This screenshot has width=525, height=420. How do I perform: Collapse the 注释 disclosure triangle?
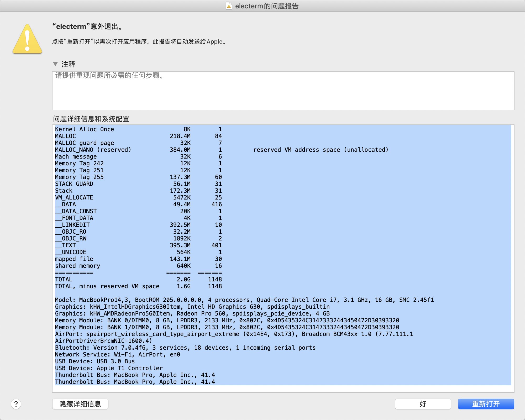point(55,64)
